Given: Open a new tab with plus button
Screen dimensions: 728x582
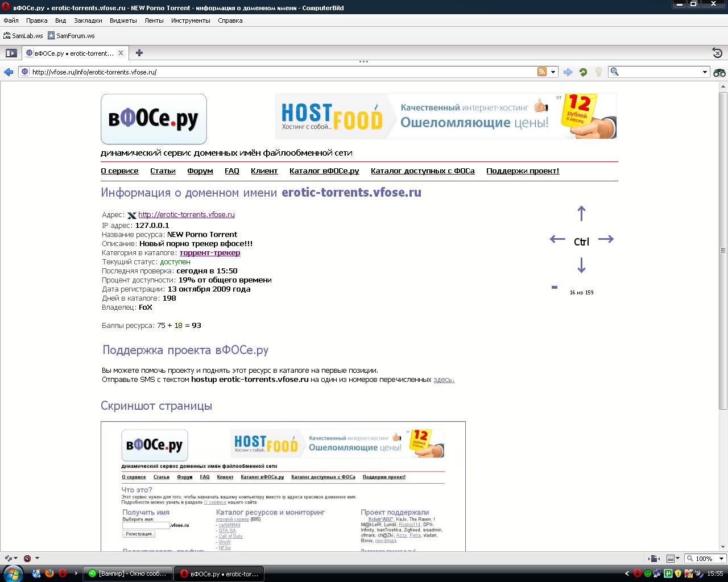Looking at the screenshot, I should tap(139, 53).
